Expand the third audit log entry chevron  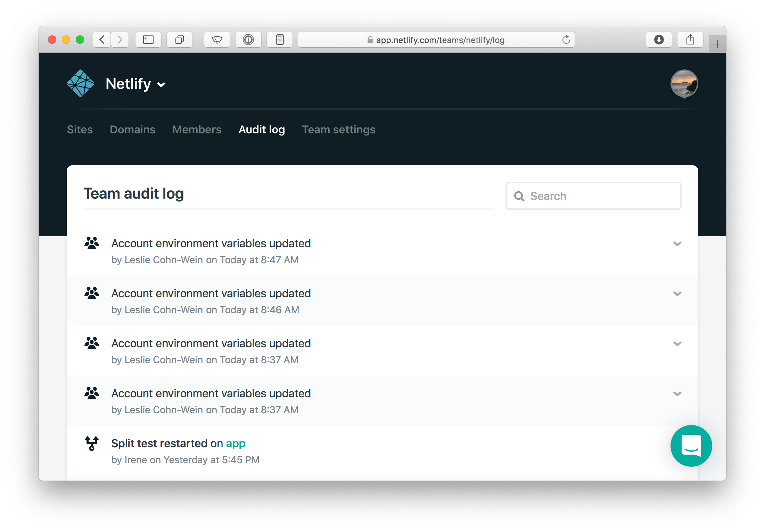[x=677, y=343]
